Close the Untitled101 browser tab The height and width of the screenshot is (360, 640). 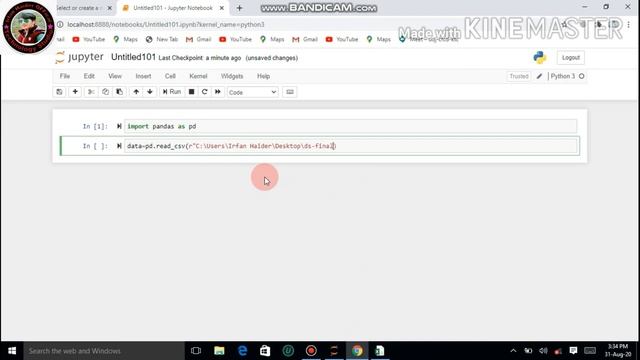pyautogui.click(x=222, y=8)
